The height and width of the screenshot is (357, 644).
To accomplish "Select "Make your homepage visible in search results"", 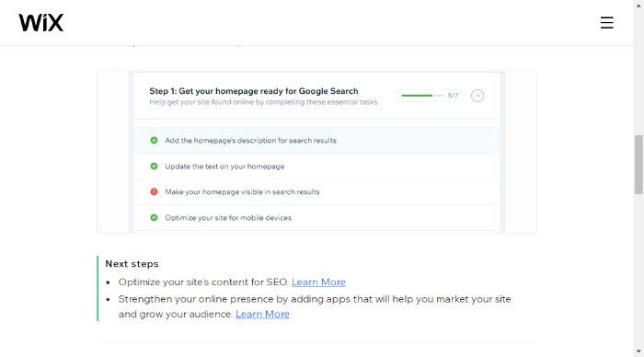I will [316, 192].
